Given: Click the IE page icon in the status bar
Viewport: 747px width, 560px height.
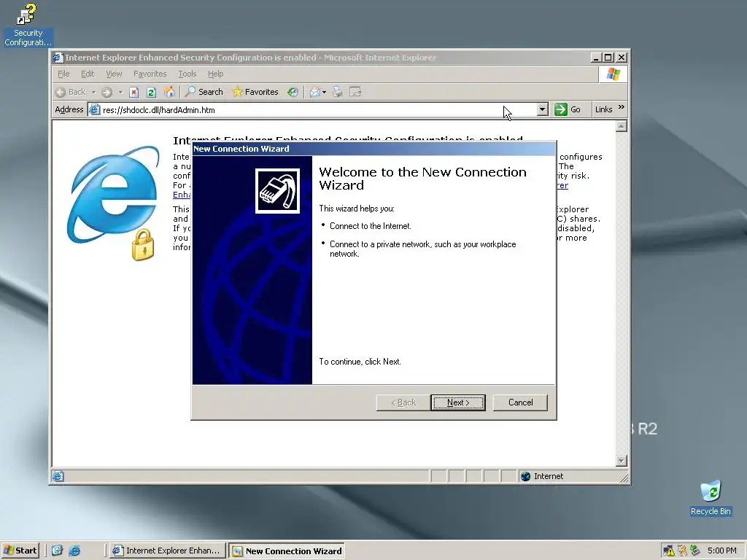Looking at the screenshot, I should 58,476.
